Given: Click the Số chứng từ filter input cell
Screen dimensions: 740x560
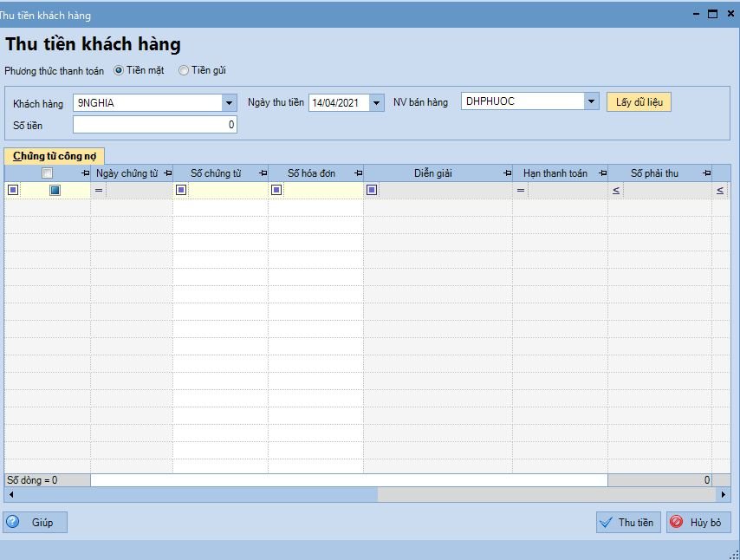Looking at the screenshot, I should [x=228, y=190].
